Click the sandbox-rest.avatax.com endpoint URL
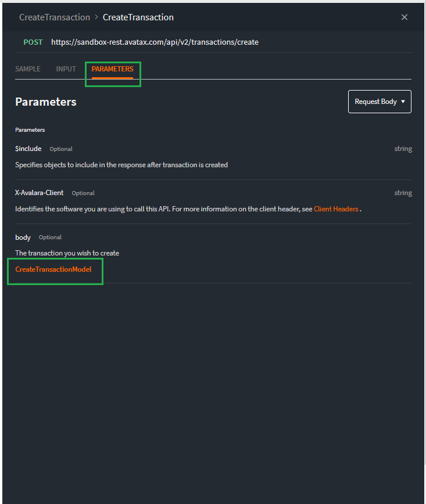The image size is (426, 504). (x=155, y=42)
